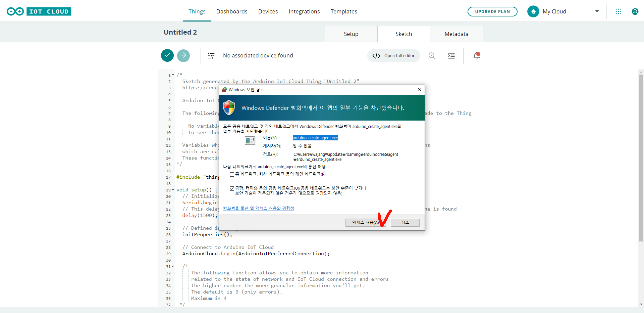Click scrollbar down arrow in editor
644x313 pixels.
[x=641, y=304]
